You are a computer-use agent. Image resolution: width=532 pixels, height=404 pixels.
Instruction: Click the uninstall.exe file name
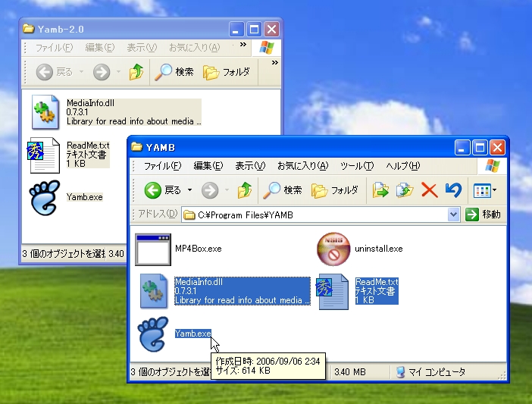pos(379,249)
